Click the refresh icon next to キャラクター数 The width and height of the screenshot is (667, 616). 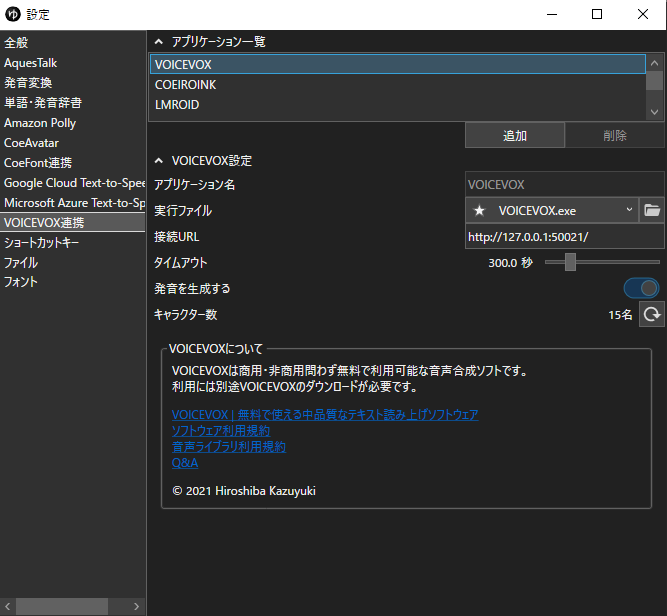tap(652, 315)
